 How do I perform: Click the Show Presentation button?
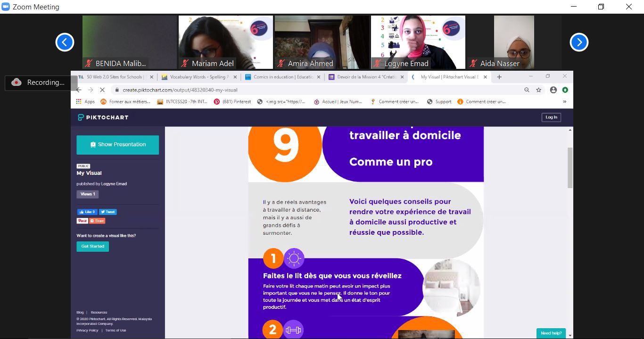pos(118,145)
